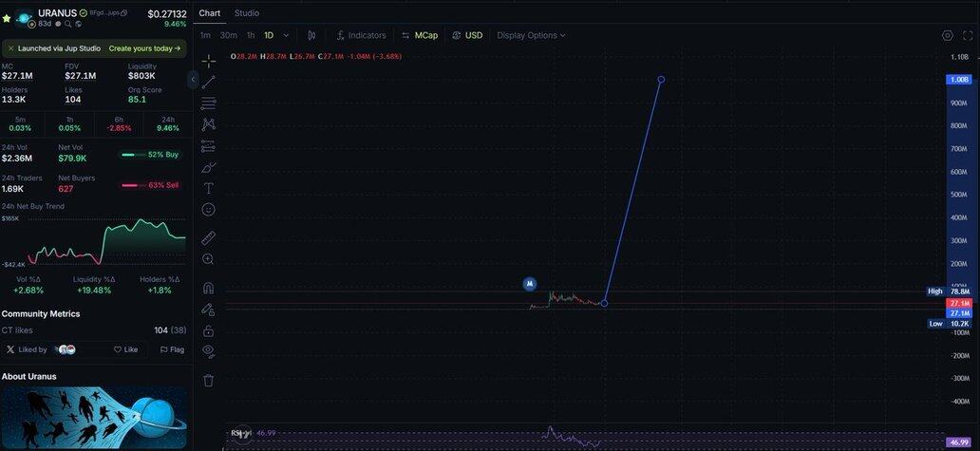The width and height of the screenshot is (980, 451).
Task: Toggle magnet snapping mode
Action: click(x=209, y=288)
